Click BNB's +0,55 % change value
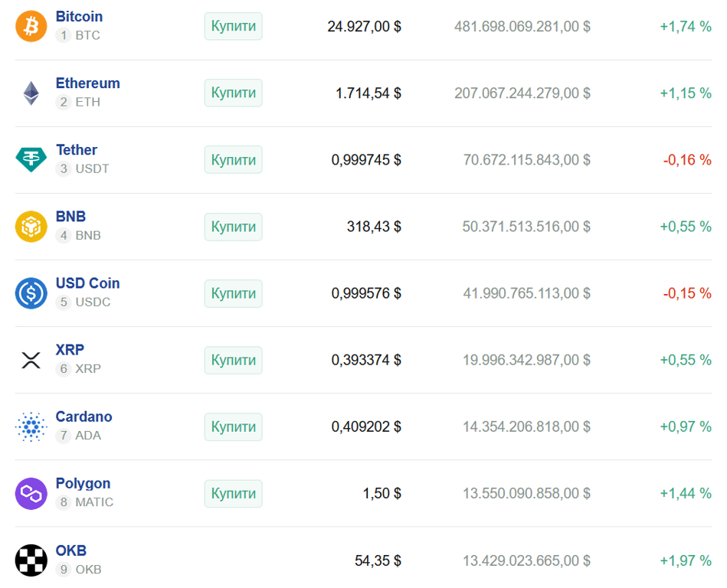The image size is (727, 588). click(x=686, y=227)
